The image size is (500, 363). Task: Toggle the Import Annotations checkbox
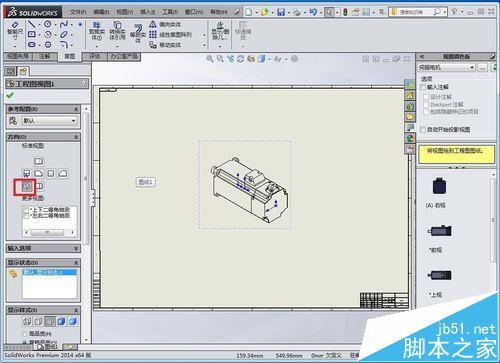(423, 87)
